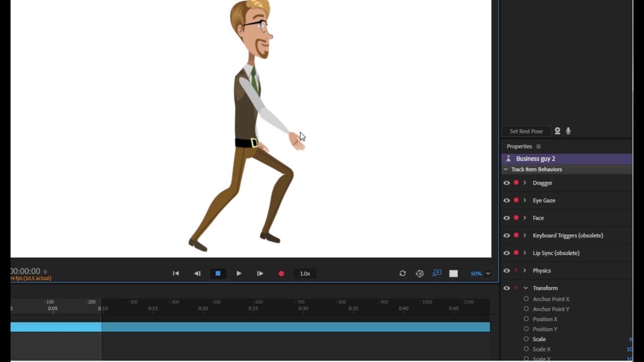Click the Scale keyframe circle
The width and height of the screenshot is (644, 362).
point(526,339)
